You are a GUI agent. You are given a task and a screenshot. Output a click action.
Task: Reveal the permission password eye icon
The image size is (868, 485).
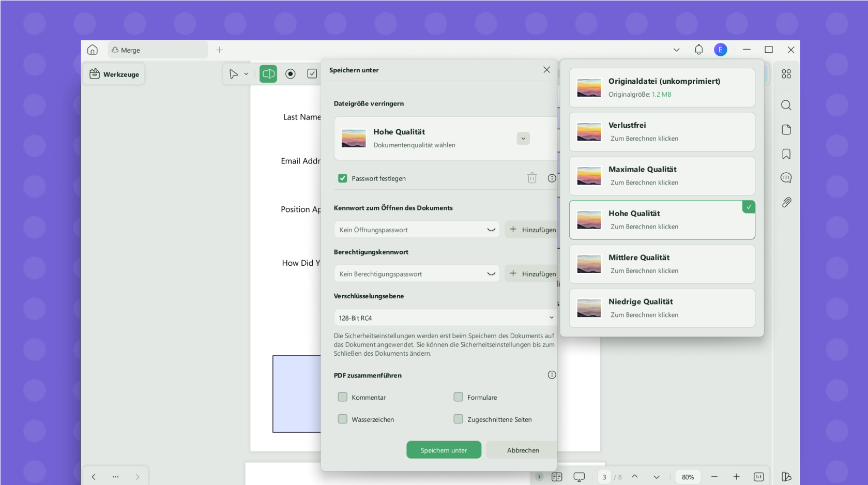point(491,274)
